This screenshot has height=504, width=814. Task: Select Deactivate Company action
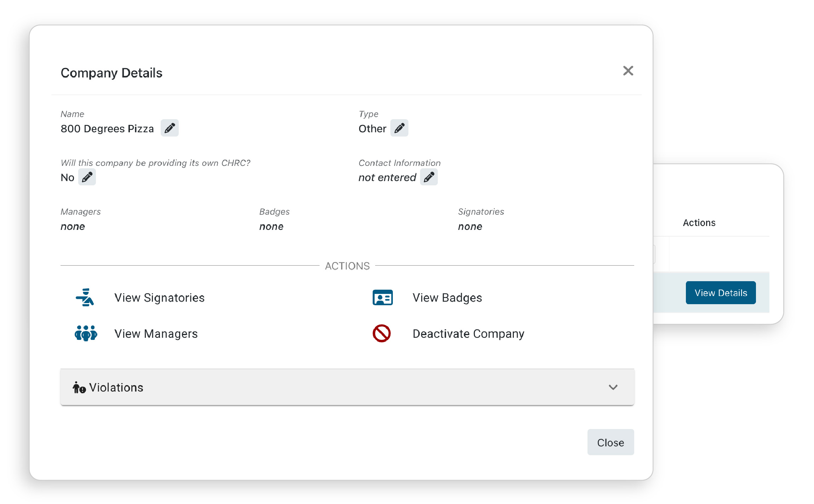click(468, 334)
